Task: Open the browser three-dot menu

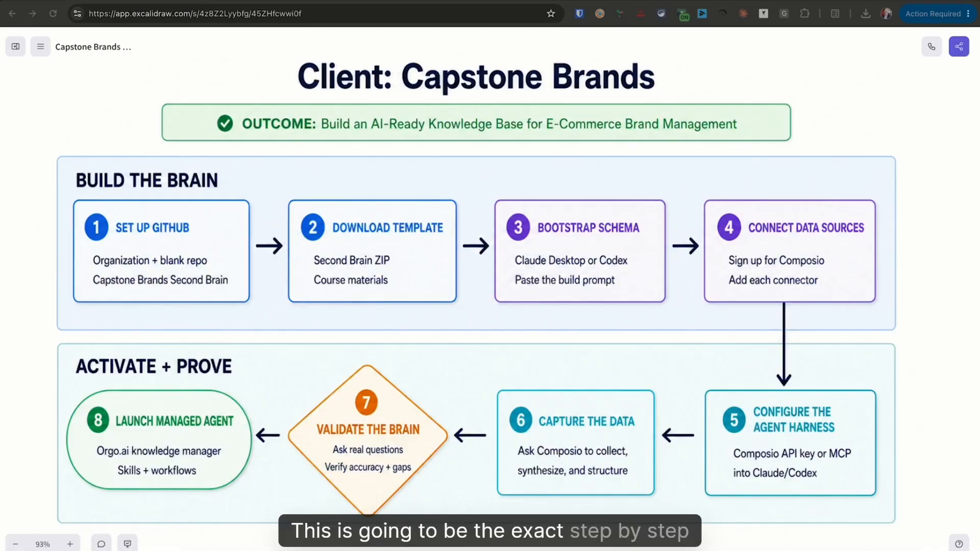Action: click(968, 14)
